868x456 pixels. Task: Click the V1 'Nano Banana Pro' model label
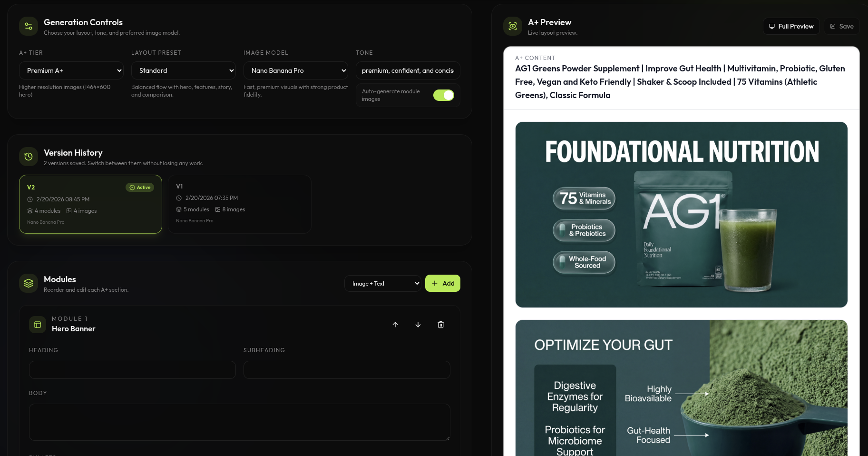coord(195,221)
